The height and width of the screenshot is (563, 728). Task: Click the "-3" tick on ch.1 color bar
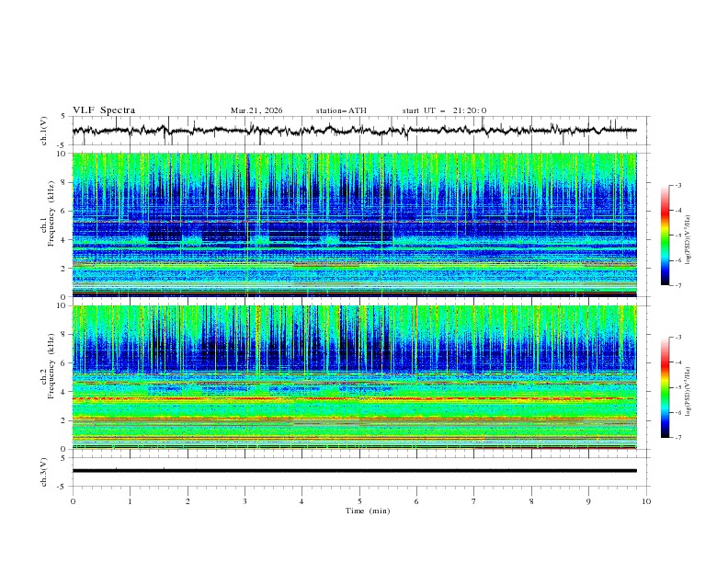coord(677,185)
